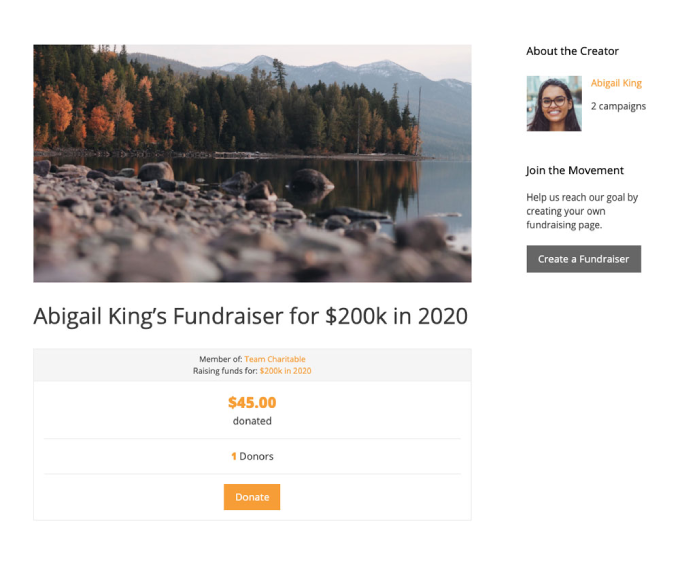Click the word donated under the amount
This screenshot has width=680, height=565.
(x=252, y=421)
